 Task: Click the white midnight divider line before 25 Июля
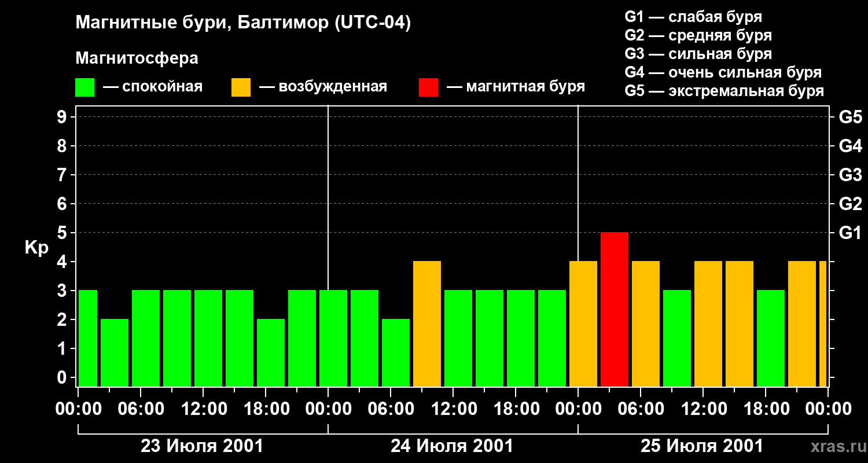click(578, 246)
